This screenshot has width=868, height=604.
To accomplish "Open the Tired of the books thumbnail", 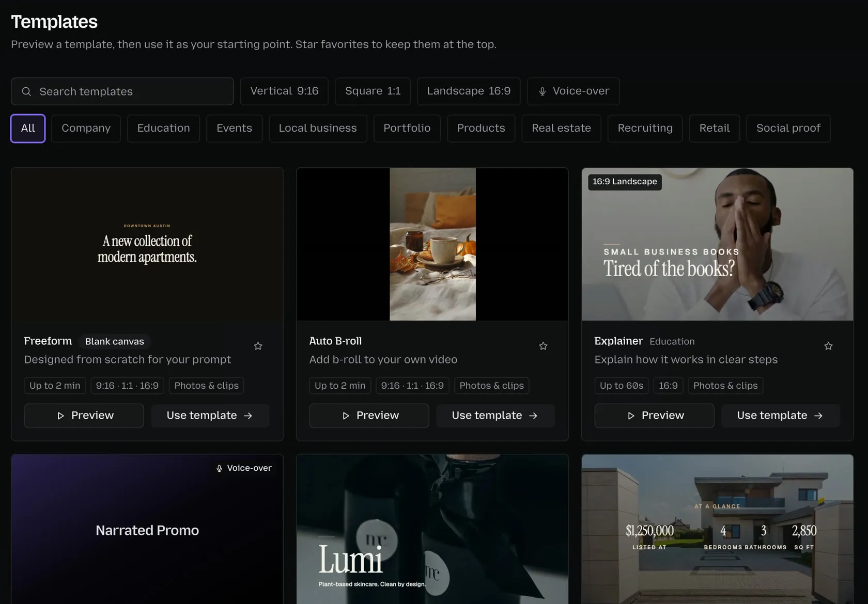I will 718,244.
